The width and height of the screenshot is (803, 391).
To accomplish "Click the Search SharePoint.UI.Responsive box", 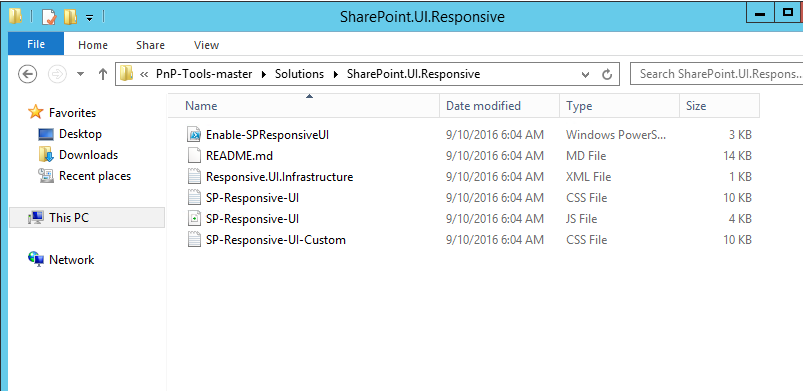I will pos(716,74).
